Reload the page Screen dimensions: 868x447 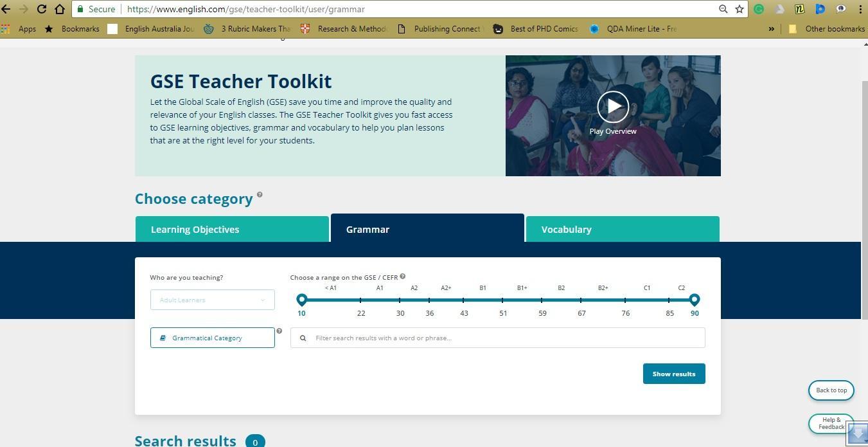point(41,9)
